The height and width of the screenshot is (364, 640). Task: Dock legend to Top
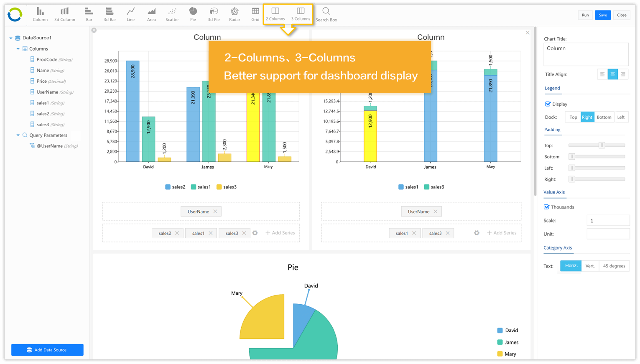point(573,117)
